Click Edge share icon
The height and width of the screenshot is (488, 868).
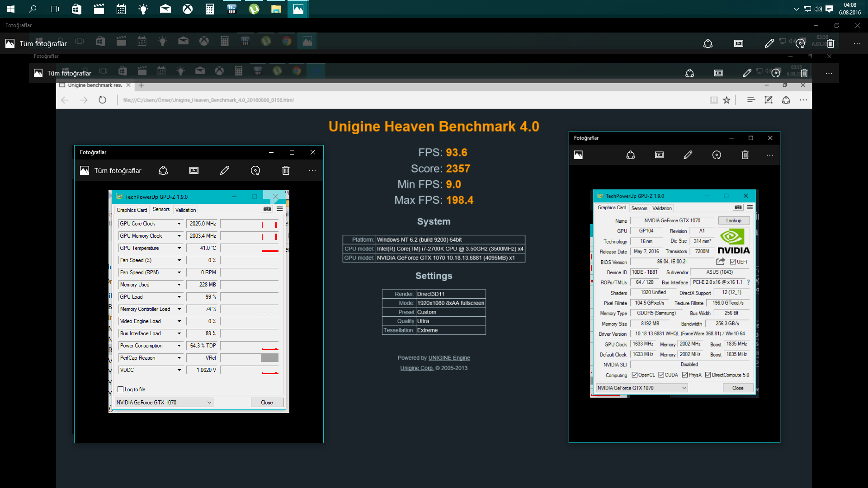(x=786, y=100)
